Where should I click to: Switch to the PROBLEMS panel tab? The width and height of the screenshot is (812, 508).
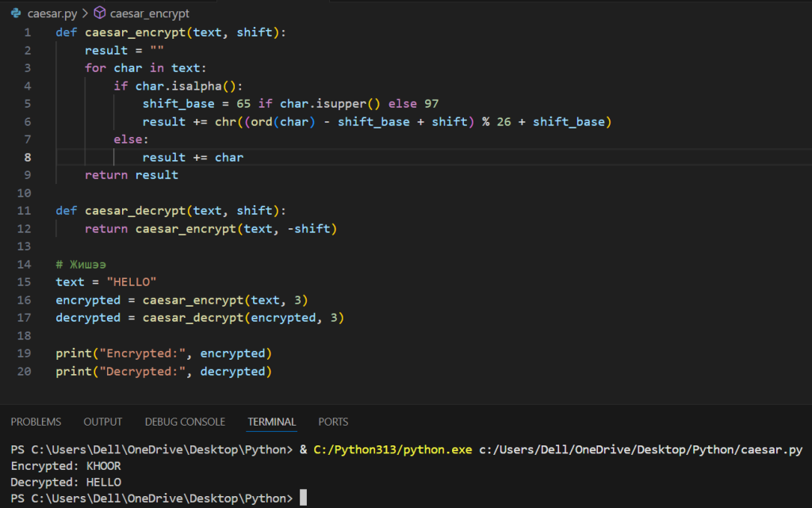[36, 422]
